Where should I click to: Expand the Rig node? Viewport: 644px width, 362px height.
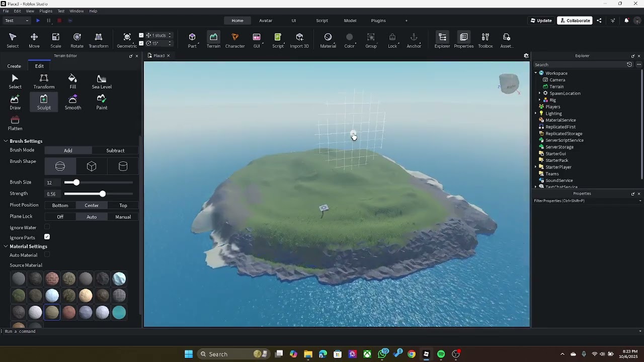540,100
